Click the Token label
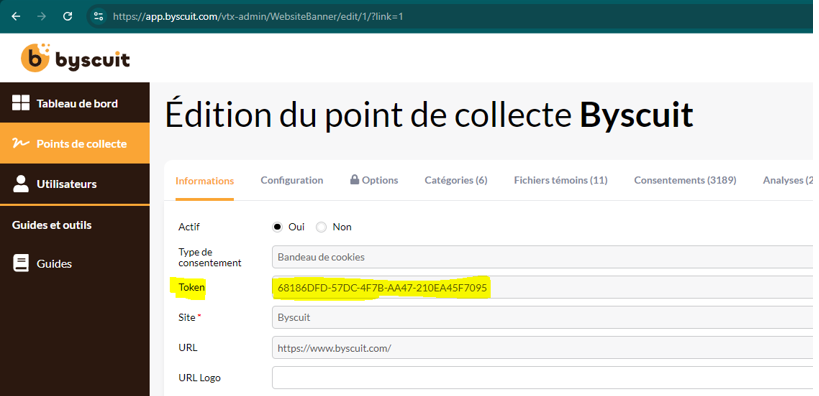Viewport: 819px width, 396px height. point(192,287)
